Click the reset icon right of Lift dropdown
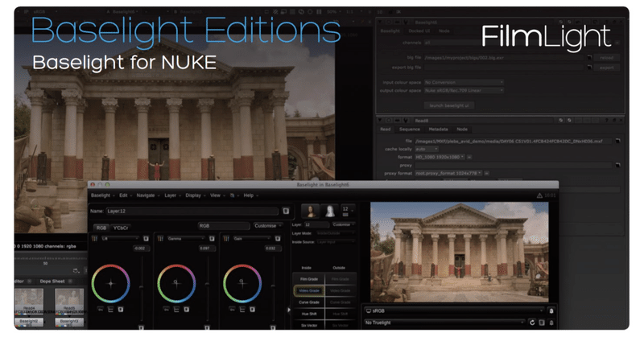644x337 pixels. [x=146, y=239]
